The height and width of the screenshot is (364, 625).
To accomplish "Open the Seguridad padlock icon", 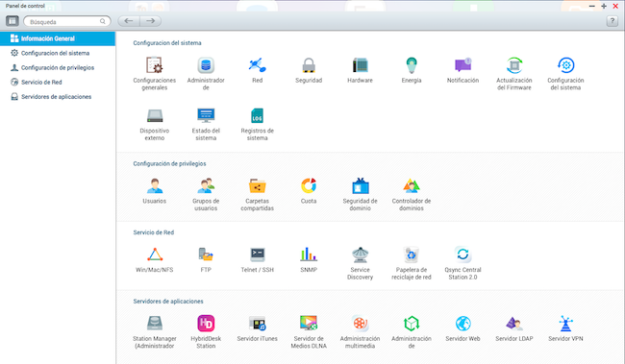I will point(309,65).
